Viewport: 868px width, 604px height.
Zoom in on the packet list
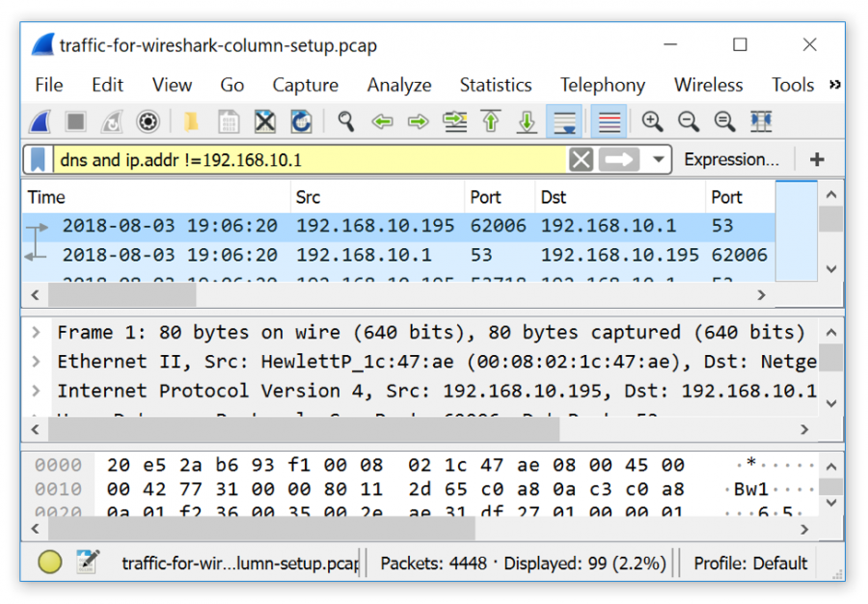pos(651,121)
